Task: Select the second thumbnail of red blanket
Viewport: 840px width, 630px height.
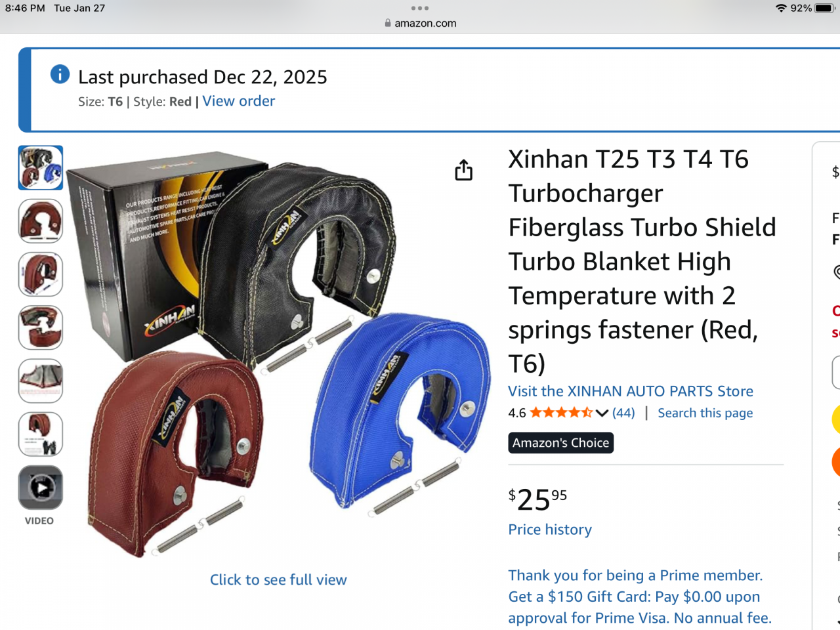Action: click(41, 221)
